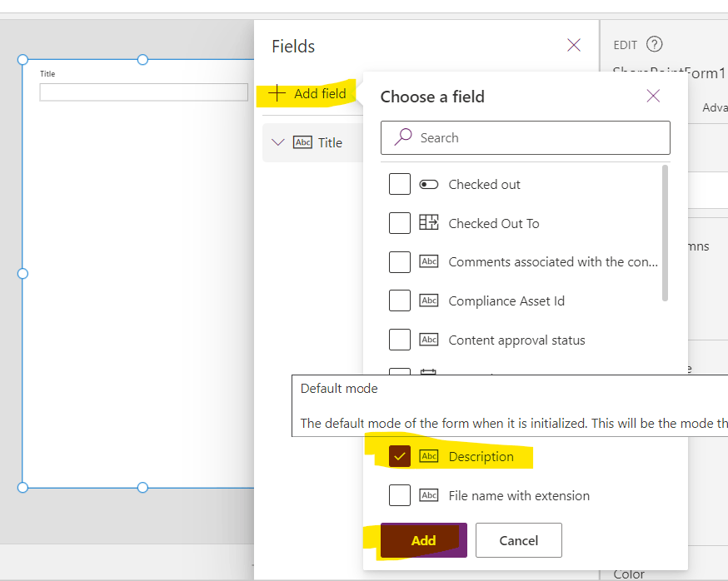Select the Description field label
This screenshot has height=581, width=728.
tap(481, 457)
